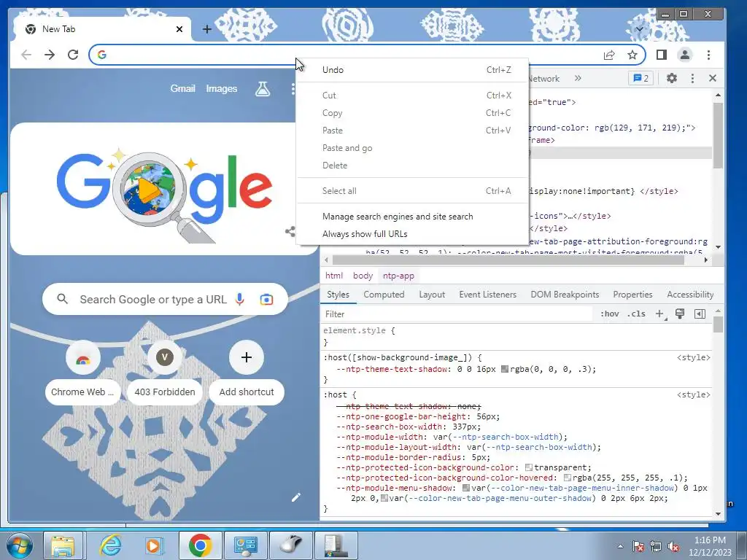
Task: Open the Event Listeners tab
Action: click(488, 295)
